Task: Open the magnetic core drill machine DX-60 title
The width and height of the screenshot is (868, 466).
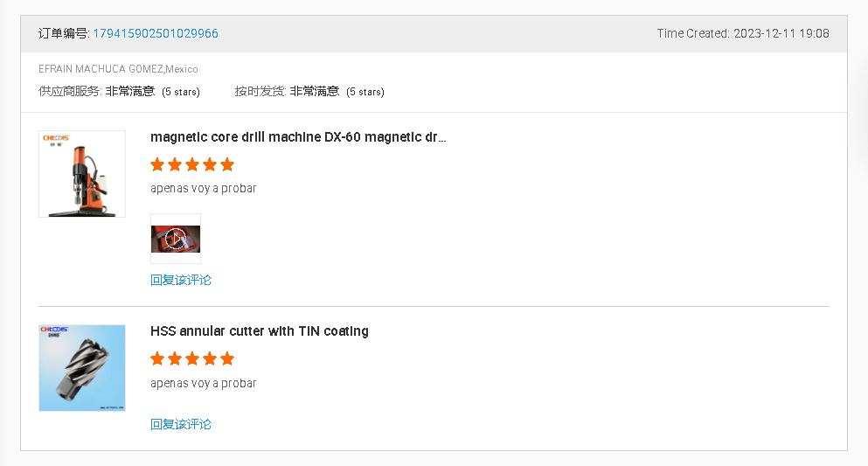Action: coord(298,137)
